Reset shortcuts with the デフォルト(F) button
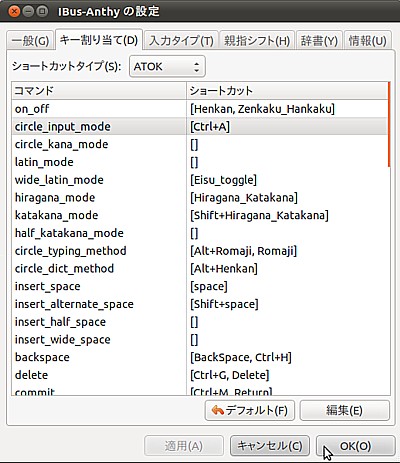 click(250, 410)
